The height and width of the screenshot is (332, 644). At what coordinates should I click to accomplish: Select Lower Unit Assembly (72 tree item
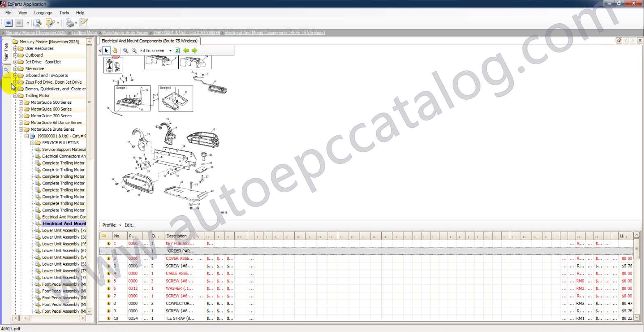coord(64,230)
